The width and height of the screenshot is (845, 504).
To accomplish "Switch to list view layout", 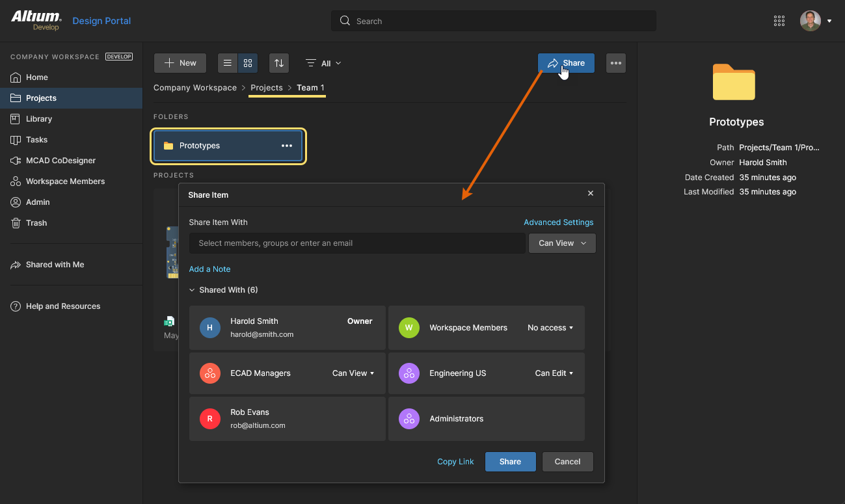I will pyautogui.click(x=228, y=63).
